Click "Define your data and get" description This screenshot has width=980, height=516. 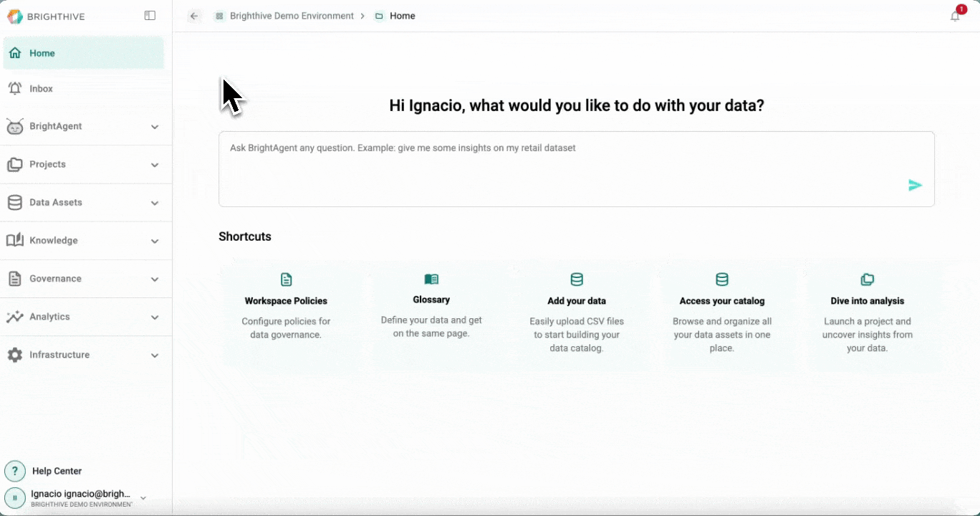point(431,320)
